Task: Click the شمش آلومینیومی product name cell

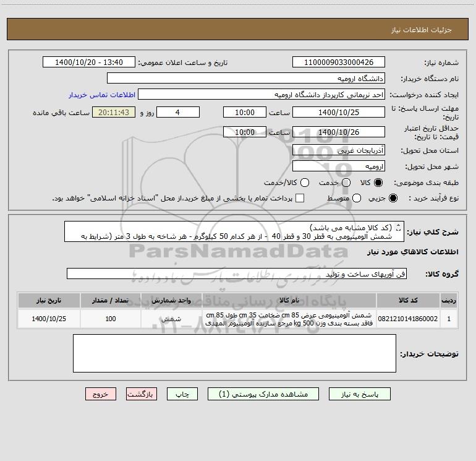Action: (x=289, y=319)
